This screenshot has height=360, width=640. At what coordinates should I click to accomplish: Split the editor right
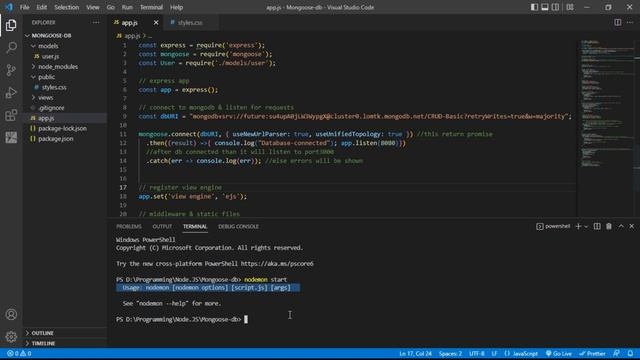[x=618, y=22]
